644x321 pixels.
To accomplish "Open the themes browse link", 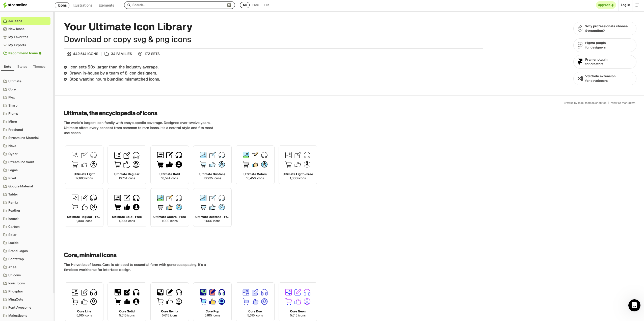I will pyautogui.click(x=590, y=103).
